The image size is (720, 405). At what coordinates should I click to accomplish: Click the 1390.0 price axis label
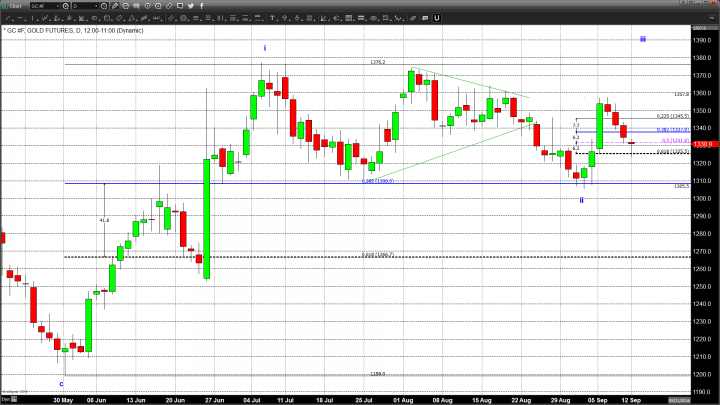click(702, 40)
